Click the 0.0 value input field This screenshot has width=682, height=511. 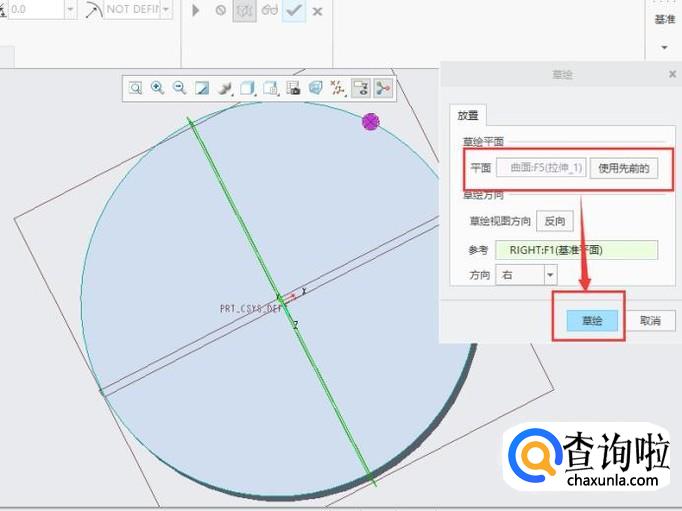(35, 9)
